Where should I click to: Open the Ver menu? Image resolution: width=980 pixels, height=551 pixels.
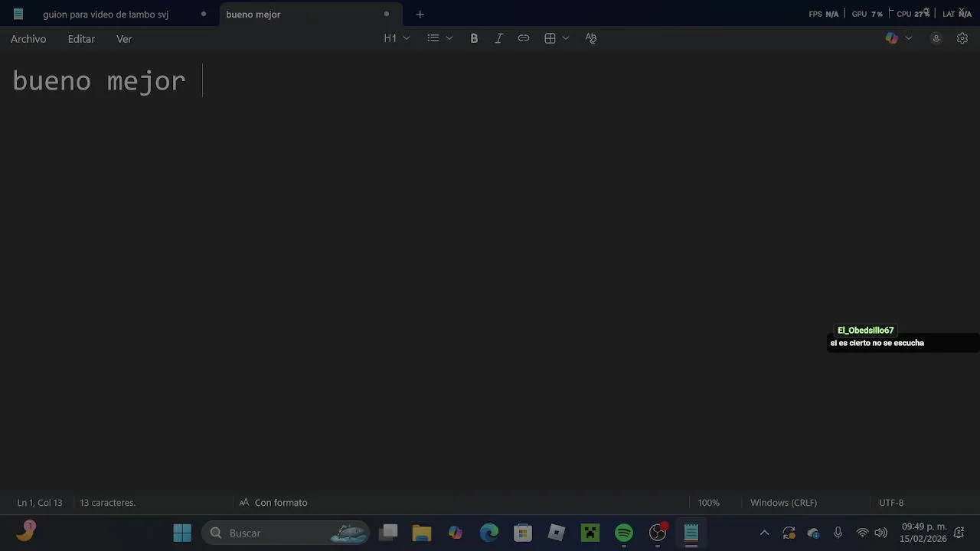coord(124,39)
